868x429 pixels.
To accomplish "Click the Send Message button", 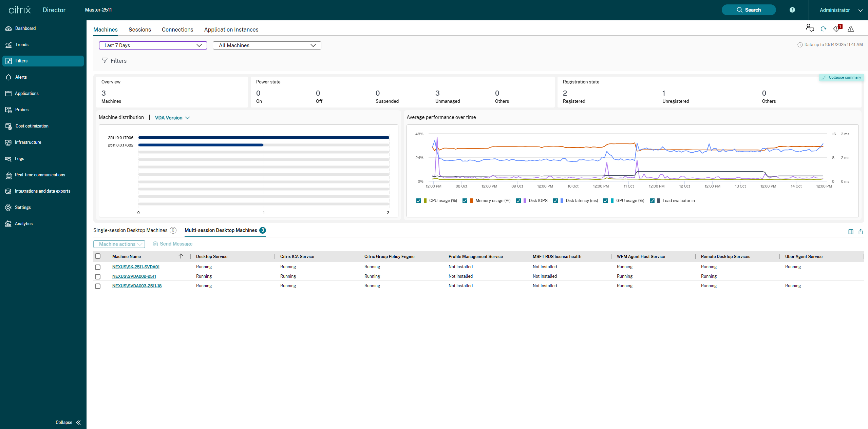I will pos(173,244).
